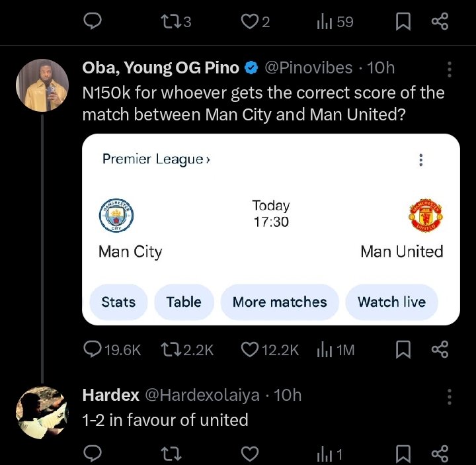Bookmark Hardex's reply
This screenshot has width=476, height=465.
(x=403, y=454)
